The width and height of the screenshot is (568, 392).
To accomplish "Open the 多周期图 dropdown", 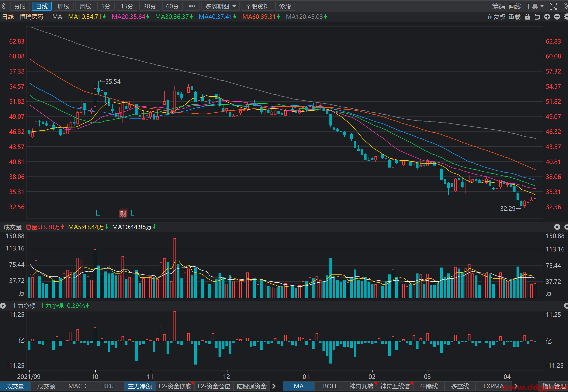I will point(220,6).
